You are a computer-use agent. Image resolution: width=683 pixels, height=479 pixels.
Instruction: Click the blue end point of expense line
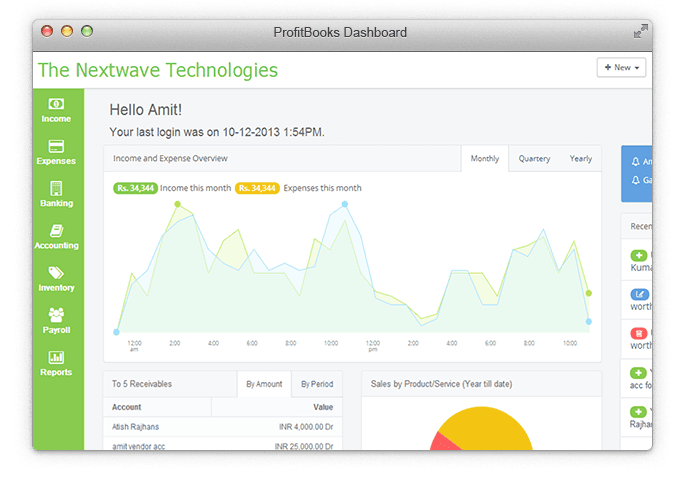click(588, 321)
